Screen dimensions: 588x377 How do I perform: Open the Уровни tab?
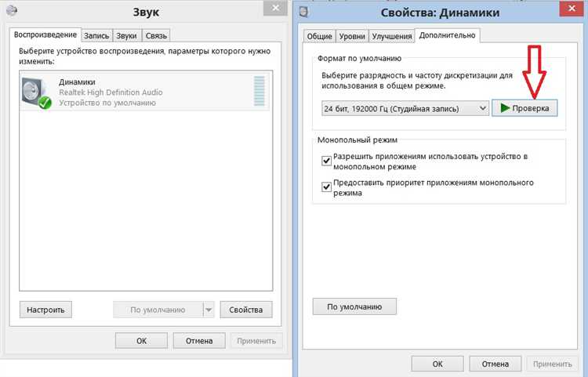(352, 36)
